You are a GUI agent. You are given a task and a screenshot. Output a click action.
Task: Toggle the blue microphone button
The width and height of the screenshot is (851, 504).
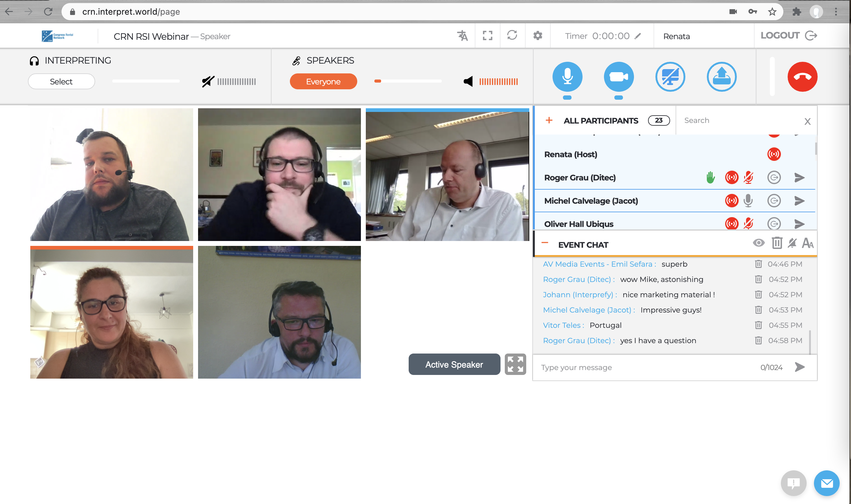click(x=567, y=77)
